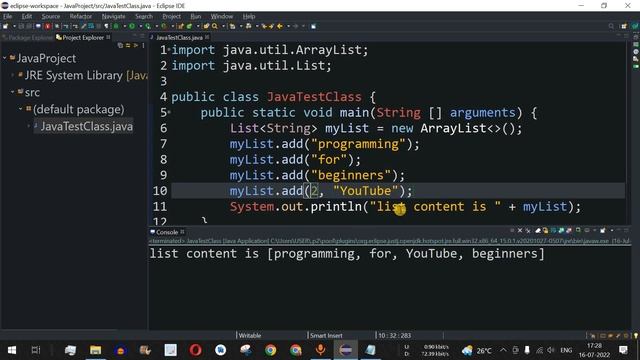This screenshot has width=640, height=360.
Task: Open the Project Explorer View Menu
Action: [143, 45]
